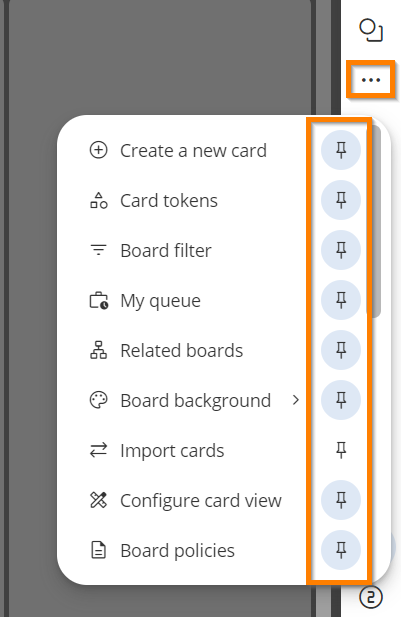Click the Card tokens shapes icon
The width and height of the screenshot is (401, 617).
coord(98,200)
